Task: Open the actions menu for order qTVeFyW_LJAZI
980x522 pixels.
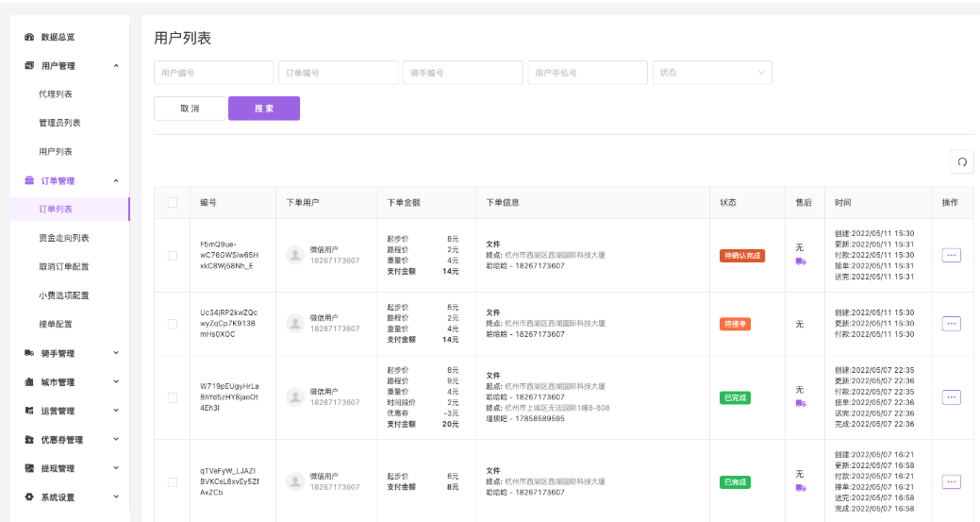Action: (952, 481)
